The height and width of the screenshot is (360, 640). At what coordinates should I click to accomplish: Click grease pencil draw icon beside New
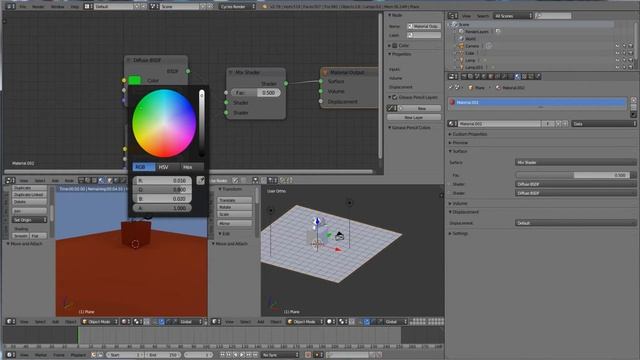tap(391, 108)
